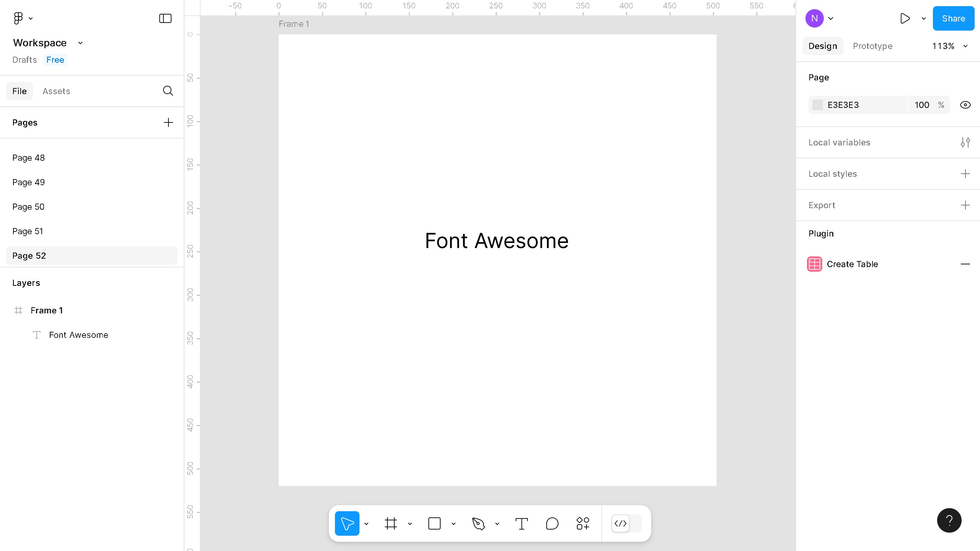Select the Frame tool
980x551 pixels.
pos(390,523)
